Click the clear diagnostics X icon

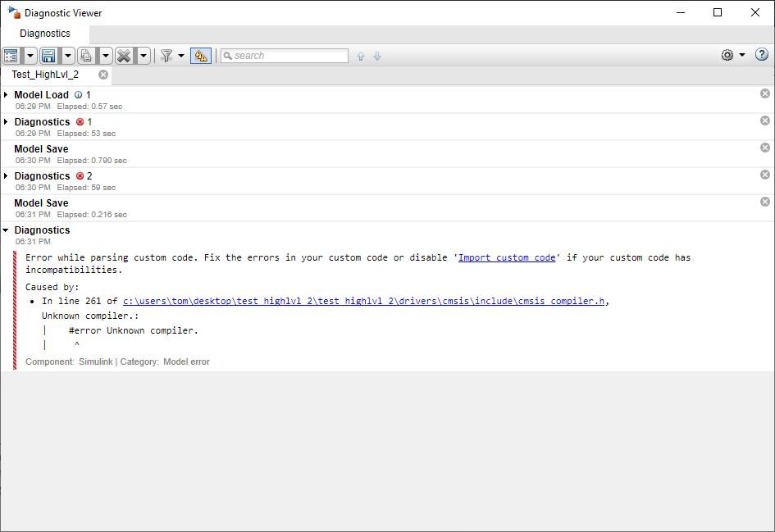tap(124, 56)
